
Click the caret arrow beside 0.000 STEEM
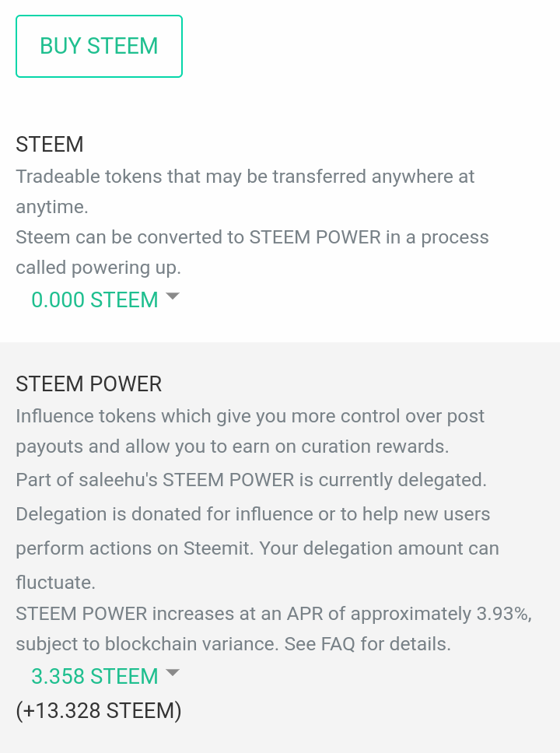click(x=173, y=297)
